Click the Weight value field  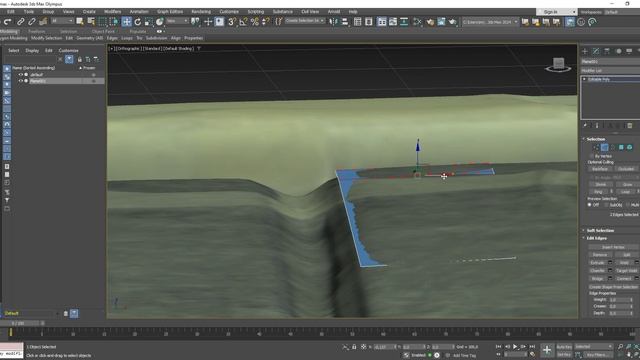(620, 300)
